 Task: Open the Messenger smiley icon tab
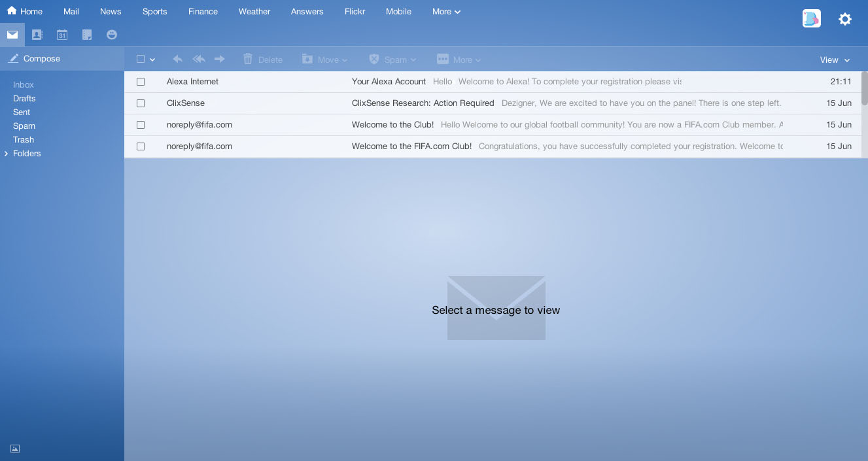tap(112, 35)
